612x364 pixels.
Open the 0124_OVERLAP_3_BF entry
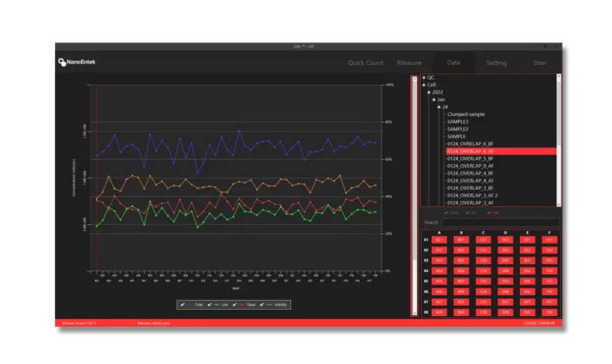(x=470, y=189)
